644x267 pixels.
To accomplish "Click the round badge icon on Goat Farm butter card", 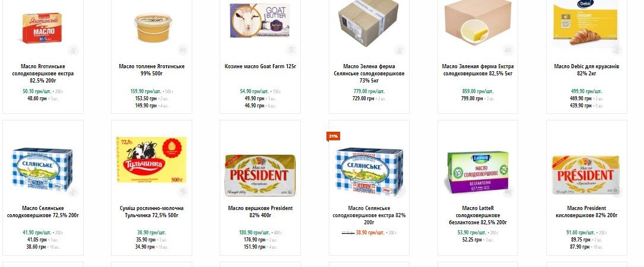I will (x=291, y=50).
